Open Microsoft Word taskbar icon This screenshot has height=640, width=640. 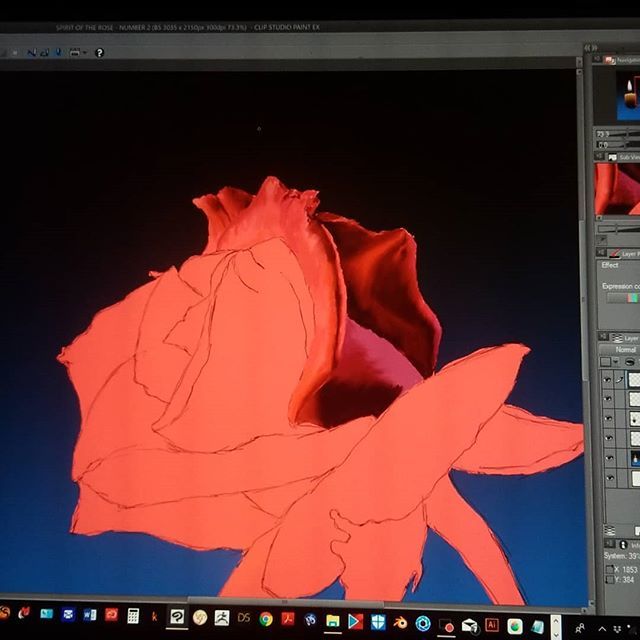point(89,615)
